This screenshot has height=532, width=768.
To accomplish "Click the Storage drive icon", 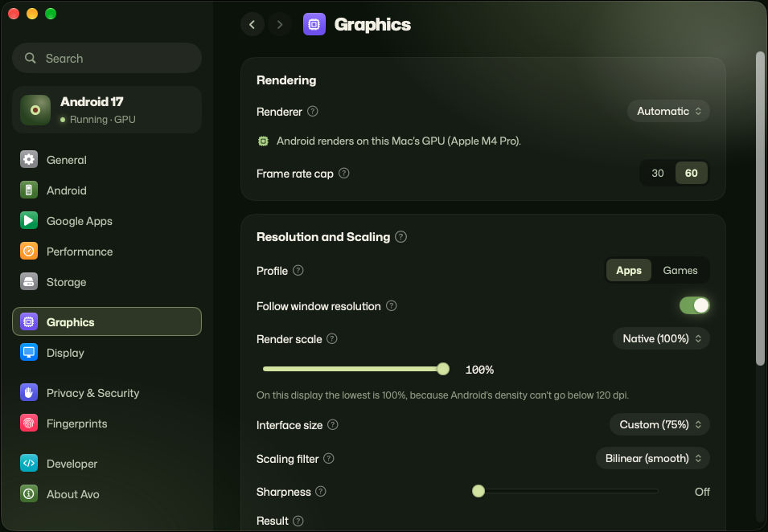I will point(29,282).
